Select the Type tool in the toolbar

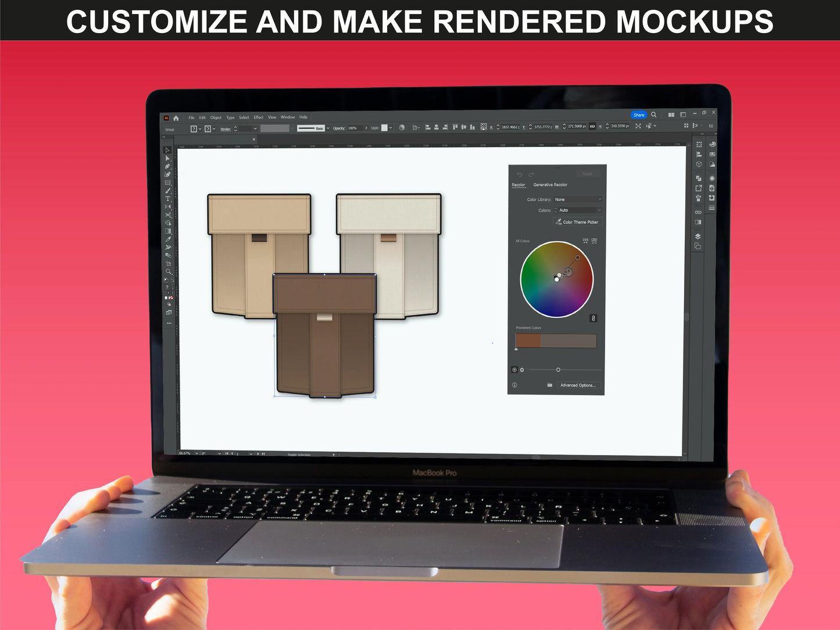(x=168, y=199)
